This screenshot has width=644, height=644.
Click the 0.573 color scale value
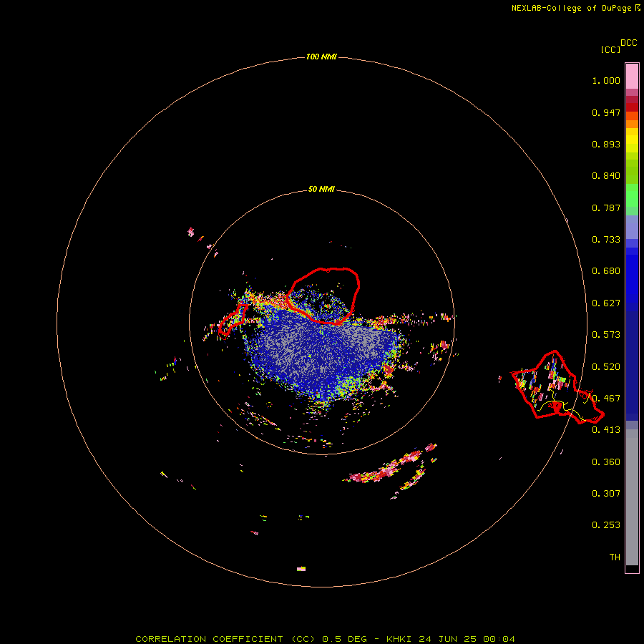[606, 335]
